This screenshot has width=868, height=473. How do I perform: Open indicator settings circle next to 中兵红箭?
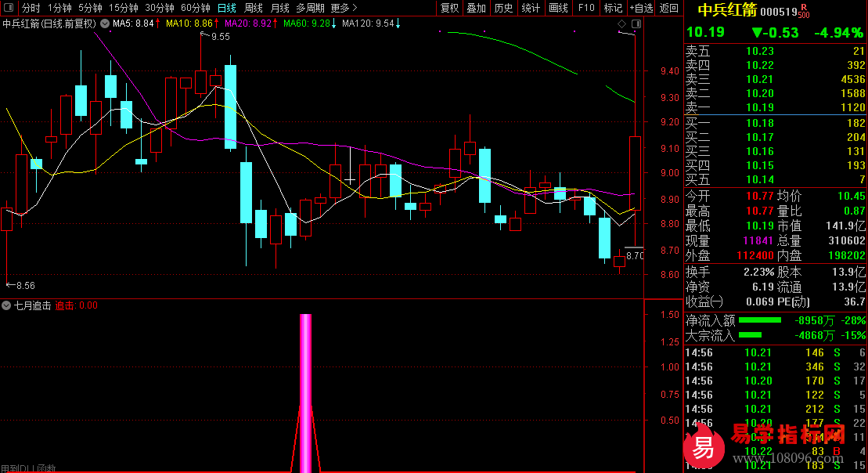tap(105, 23)
